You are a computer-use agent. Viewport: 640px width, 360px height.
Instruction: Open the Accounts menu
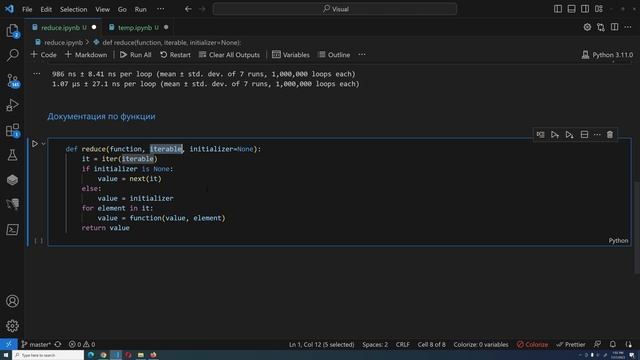coord(12,301)
